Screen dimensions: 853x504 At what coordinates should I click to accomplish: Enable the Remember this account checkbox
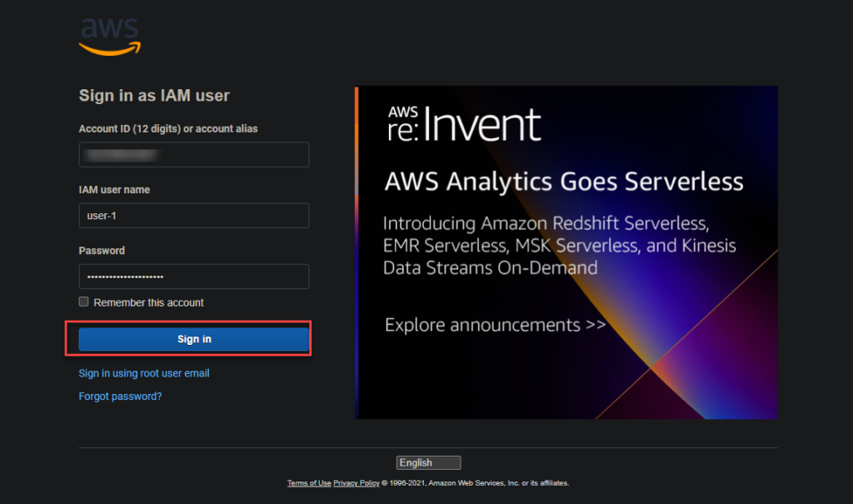pos(83,302)
